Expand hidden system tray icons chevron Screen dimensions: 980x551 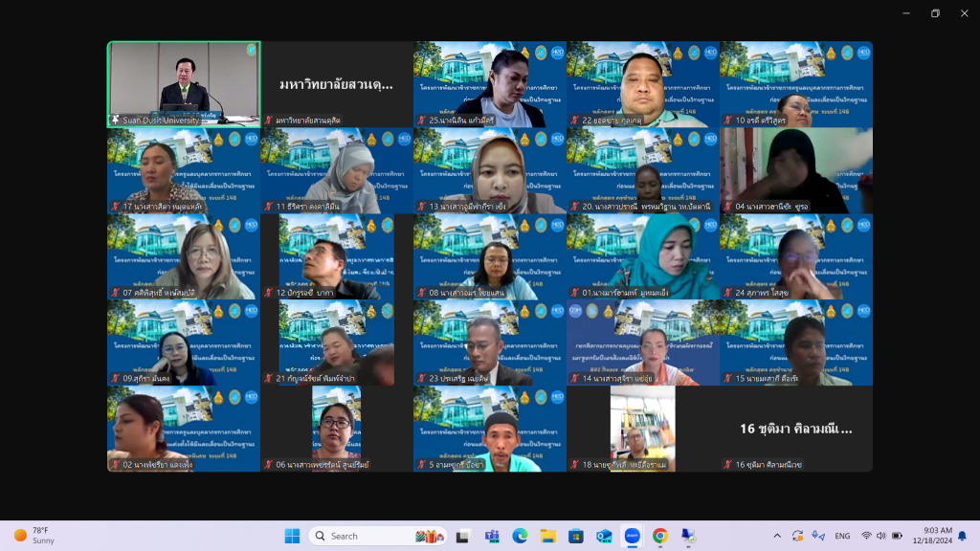[x=777, y=536]
